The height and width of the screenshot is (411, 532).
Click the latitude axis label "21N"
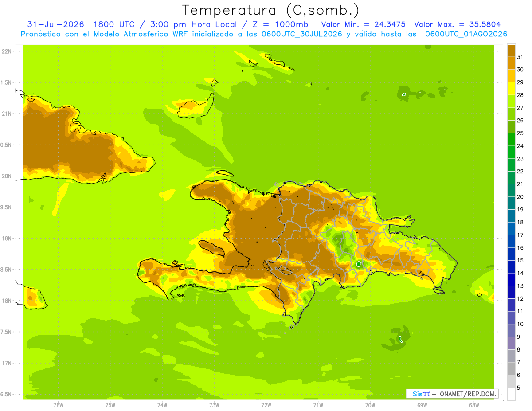pyautogui.click(x=6, y=114)
